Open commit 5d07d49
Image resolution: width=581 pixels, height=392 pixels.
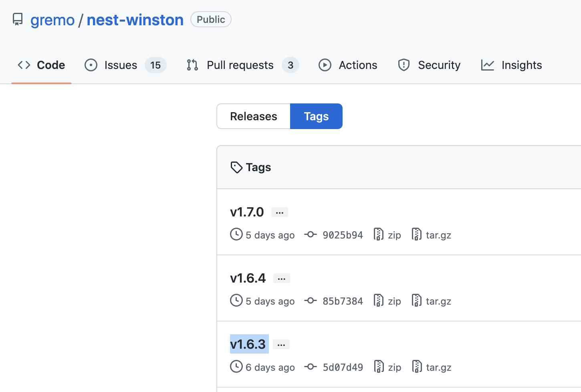click(x=343, y=367)
